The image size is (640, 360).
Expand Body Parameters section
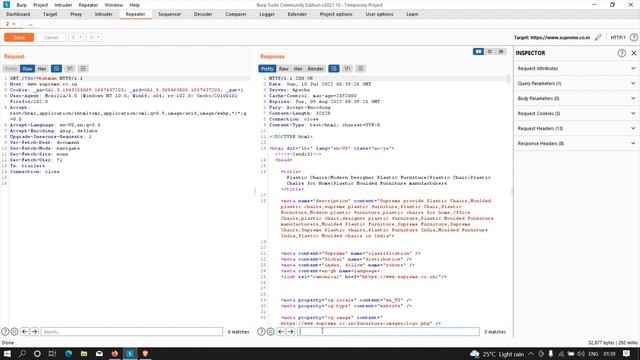[576, 98]
